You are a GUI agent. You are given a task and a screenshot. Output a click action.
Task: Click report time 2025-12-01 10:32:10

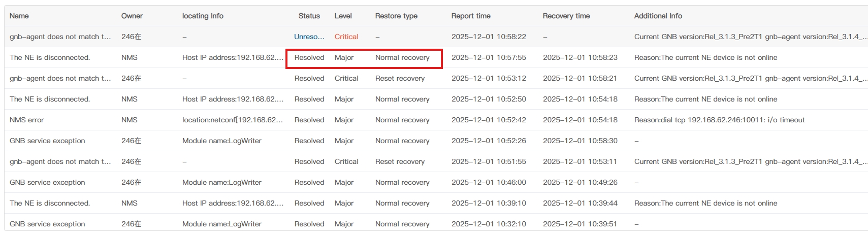pos(489,224)
